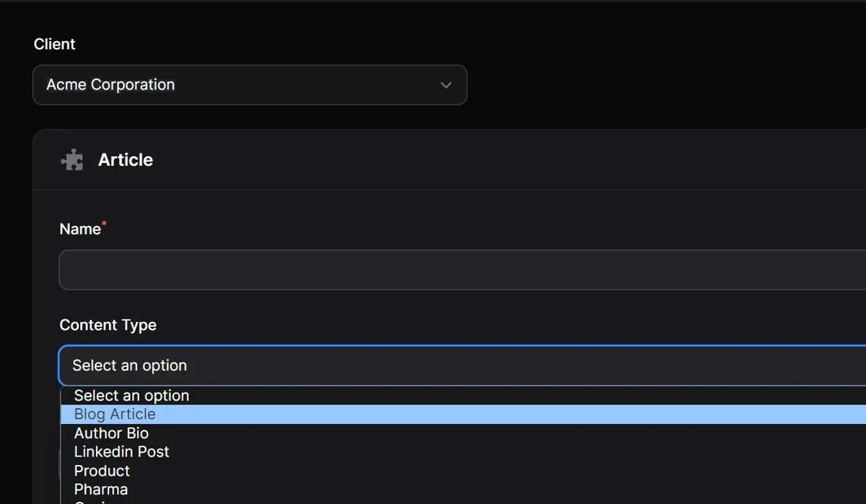The image size is (866, 504).
Task: Select the Product option
Action: (102, 471)
